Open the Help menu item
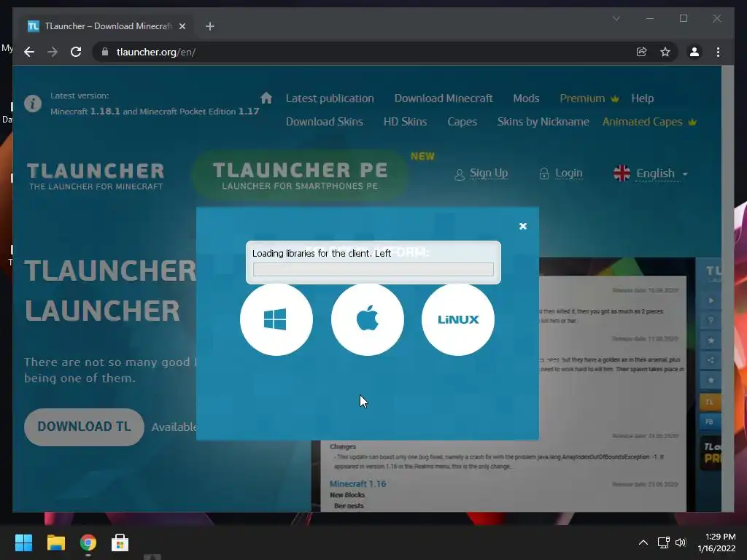Viewport: 747px width, 560px height. pyautogui.click(x=642, y=98)
